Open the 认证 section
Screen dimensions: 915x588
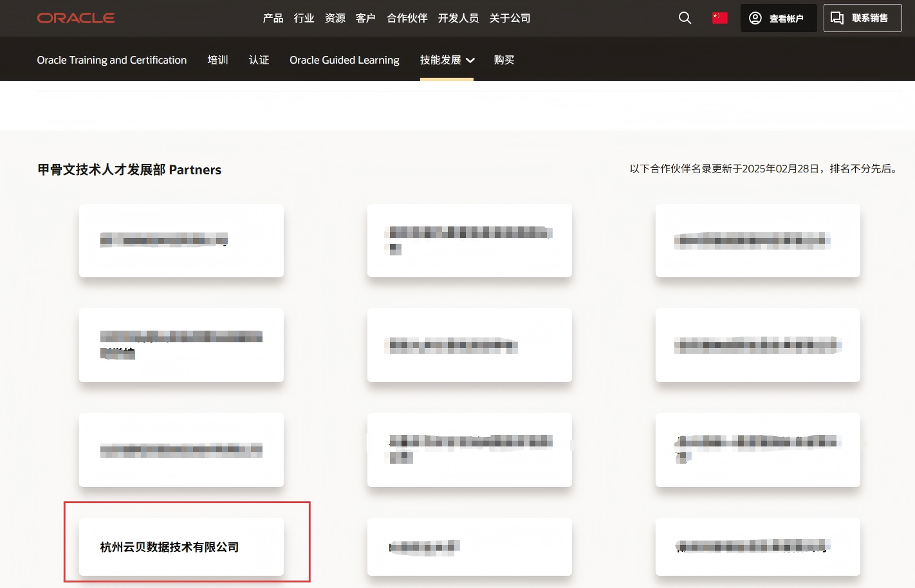tap(259, 60)
